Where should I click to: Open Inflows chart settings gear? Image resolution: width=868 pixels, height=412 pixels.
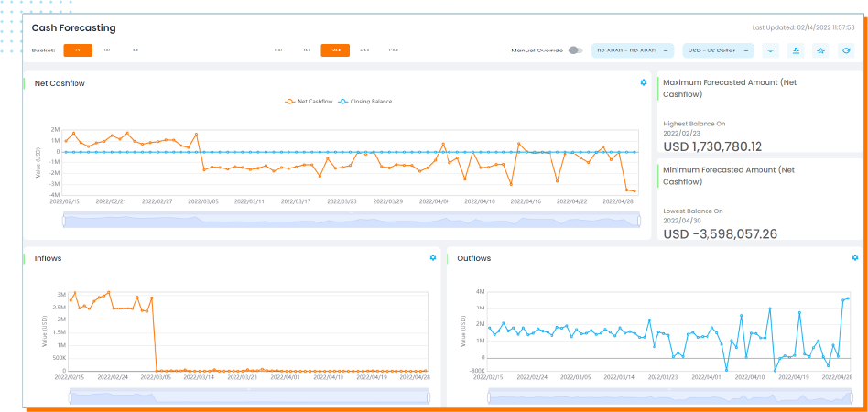(x=433, y=257)
